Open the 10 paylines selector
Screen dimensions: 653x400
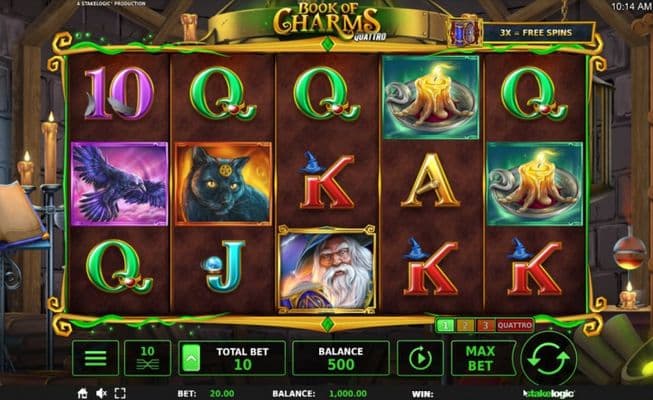pyautogui.click(x=147, y=358)
